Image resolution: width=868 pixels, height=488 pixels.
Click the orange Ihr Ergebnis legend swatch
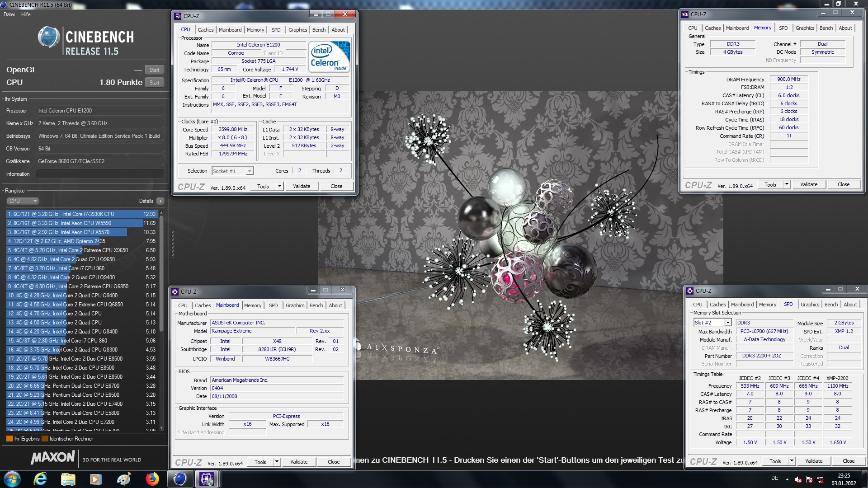[x=9, y=439]
